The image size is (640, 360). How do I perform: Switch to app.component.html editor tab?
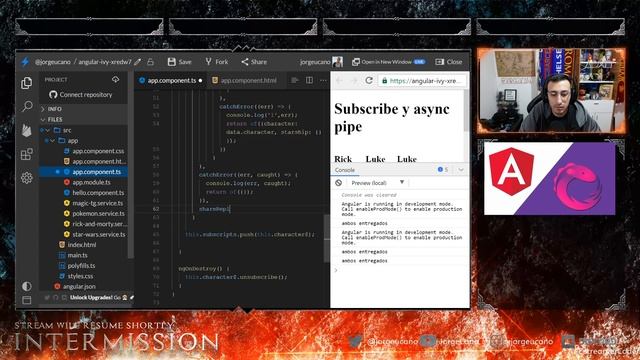click(245, 80)
